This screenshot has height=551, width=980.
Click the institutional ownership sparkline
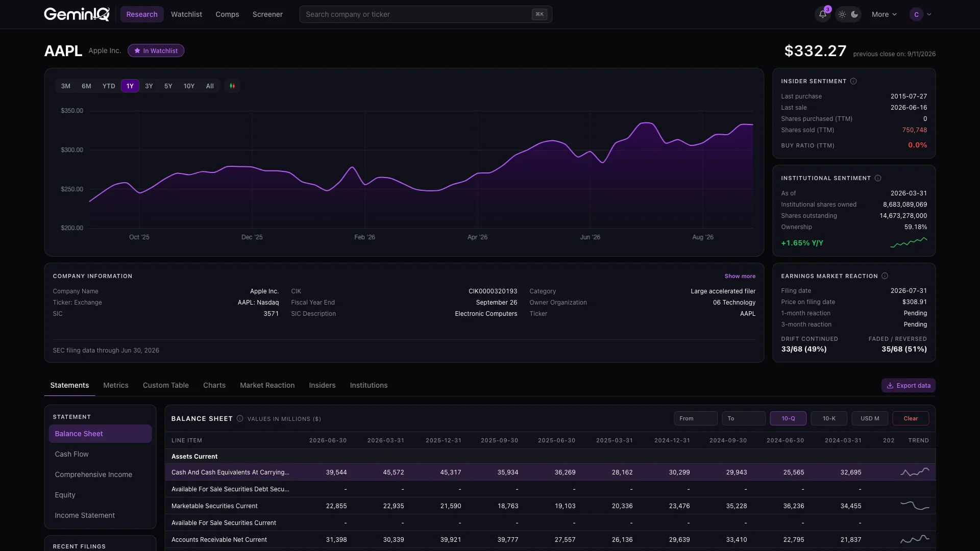click(909, 242)
